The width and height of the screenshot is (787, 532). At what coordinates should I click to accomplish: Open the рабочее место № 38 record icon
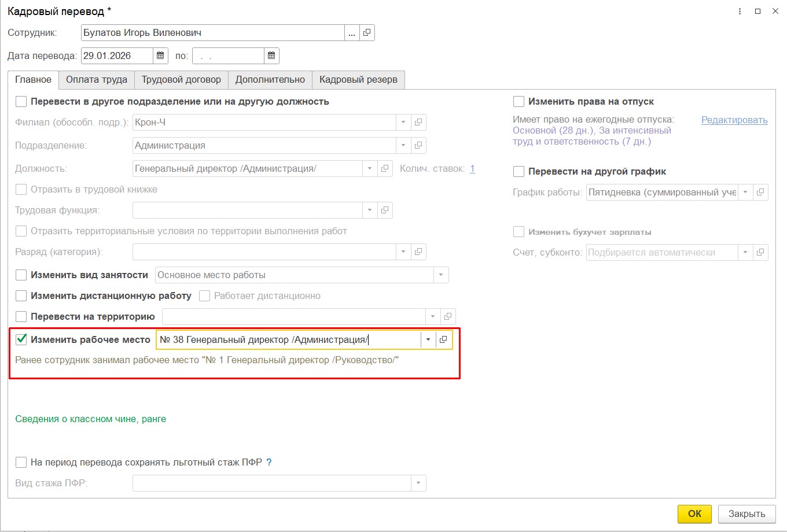pyautogui.click(x=443, y=340)
